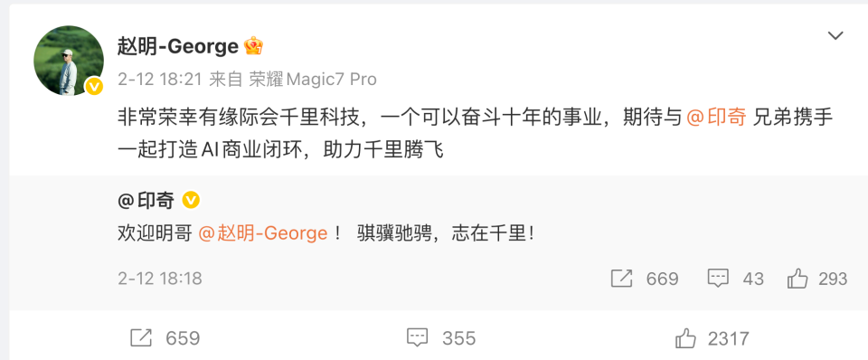Click the 2-12 18:21 timestamp
868x360 pixels.
(159, 80)
